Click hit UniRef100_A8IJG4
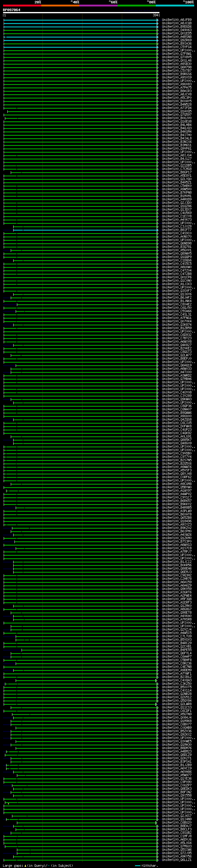 tap(176, 155)
